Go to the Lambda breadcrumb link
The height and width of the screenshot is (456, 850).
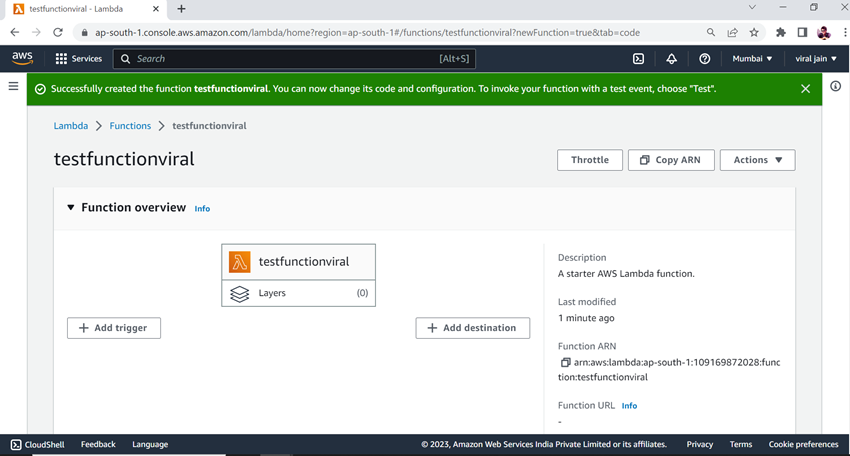pyautogui.click(x=70, y=126)
